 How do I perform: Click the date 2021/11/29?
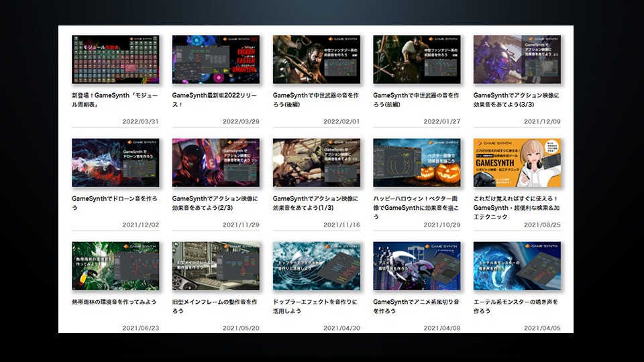(241, 225)
